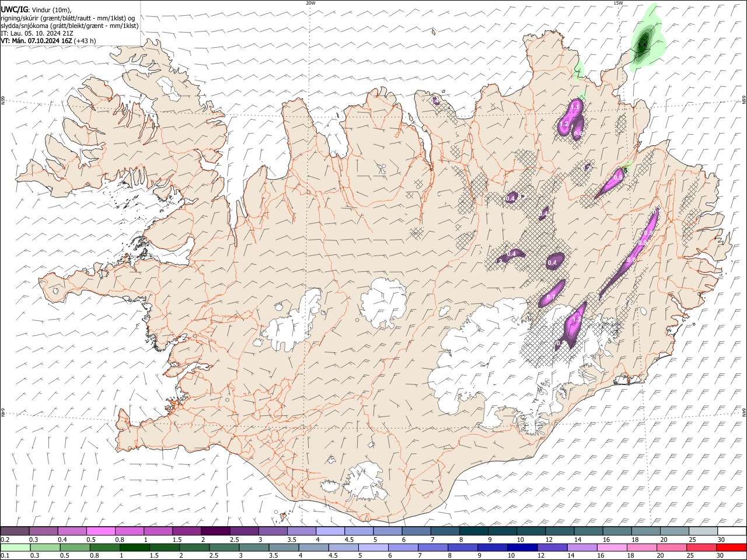
Task: Click the 1.2 snowfall value on Vatnajökull glacier
Action: (576, 319)
